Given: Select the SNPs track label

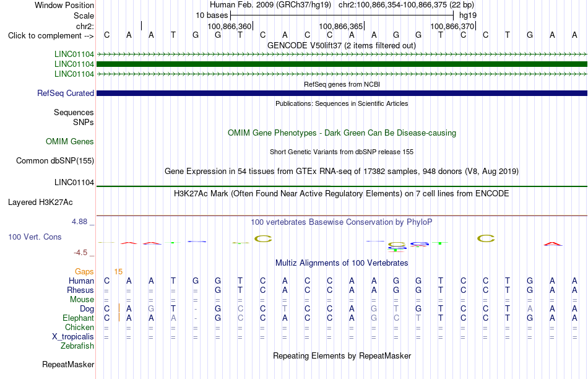Looking at the screenshot, I should click(84, 123).
